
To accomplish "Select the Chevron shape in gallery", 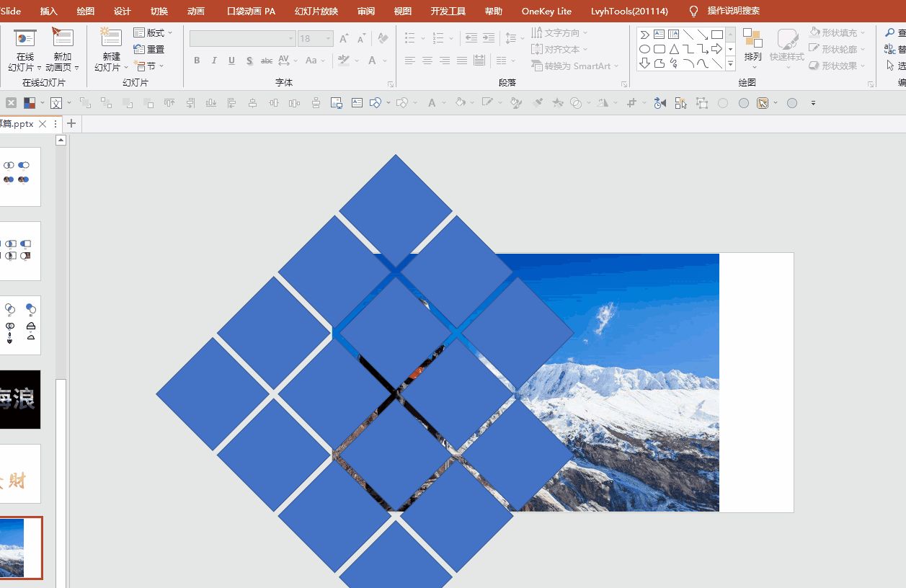I will (645, 34).
